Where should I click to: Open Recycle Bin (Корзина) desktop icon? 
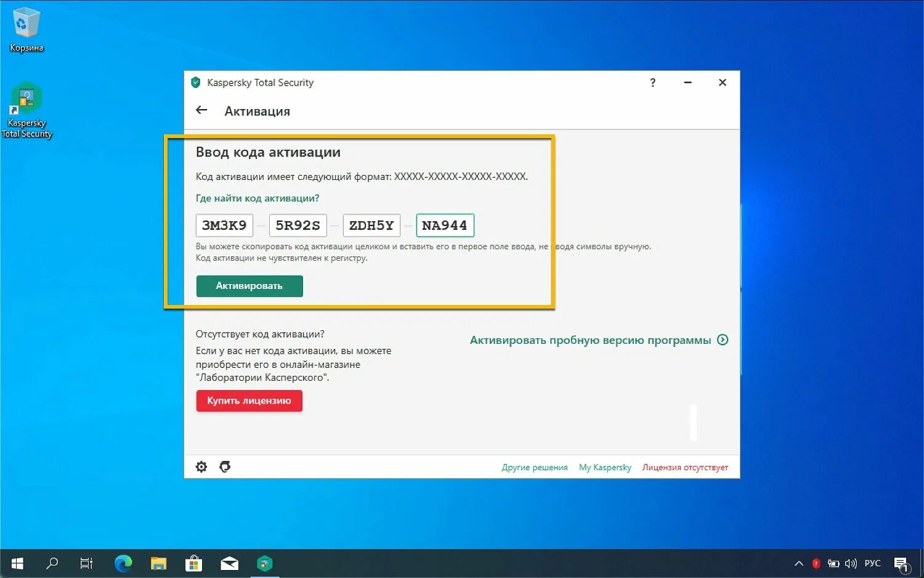point(26,29)
